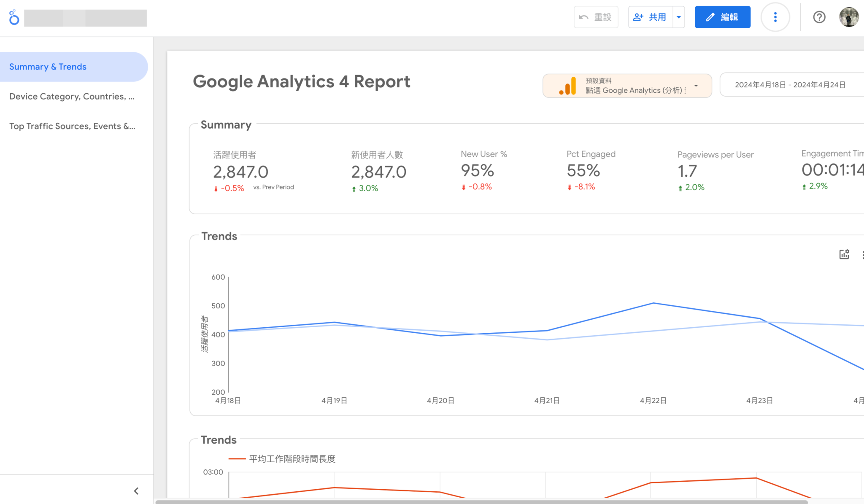Open the help question mark icon

tap(819, 17)
